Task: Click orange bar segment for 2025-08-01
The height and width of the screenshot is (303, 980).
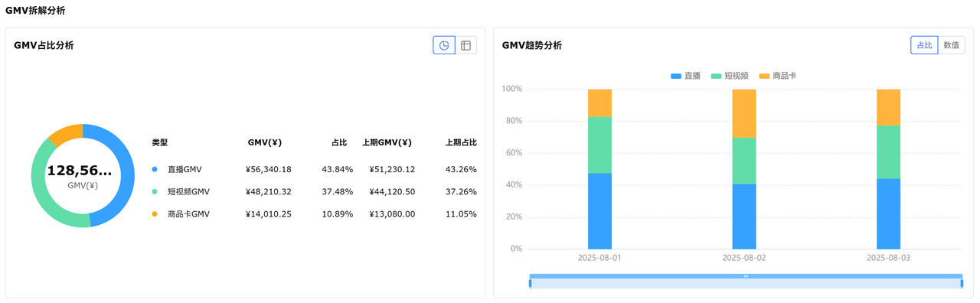Action: tap(599, 103)
